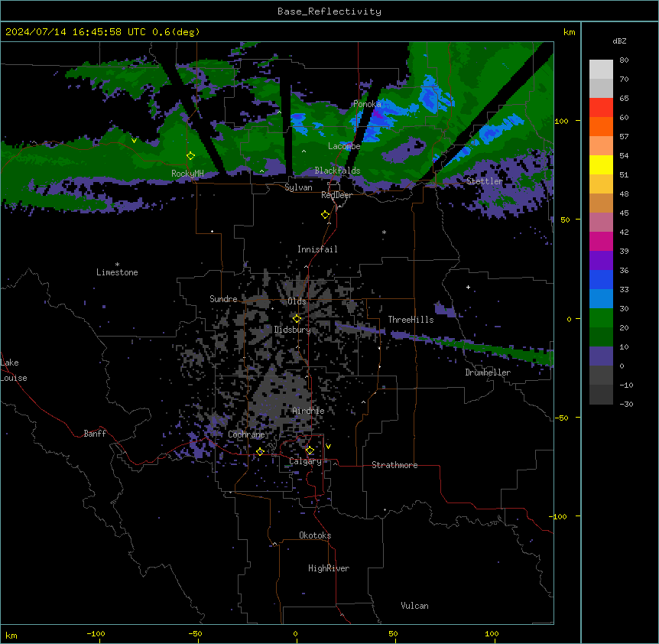The width and height of the screenshot is (659, 644).
Task: Click the white plus marker north of Drumheller
Action: click(468, 287)
